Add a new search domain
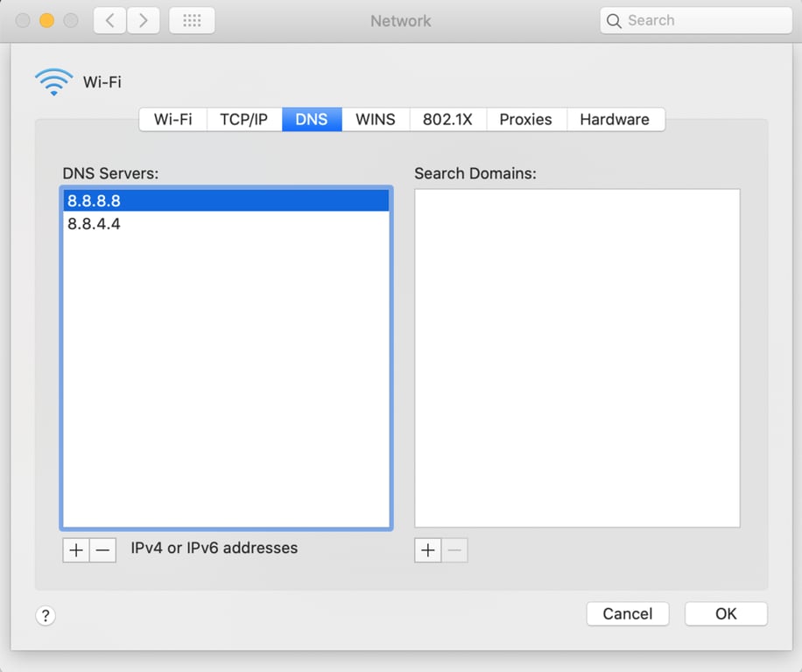This screenshot has width=802, height=672. point(427,549)
